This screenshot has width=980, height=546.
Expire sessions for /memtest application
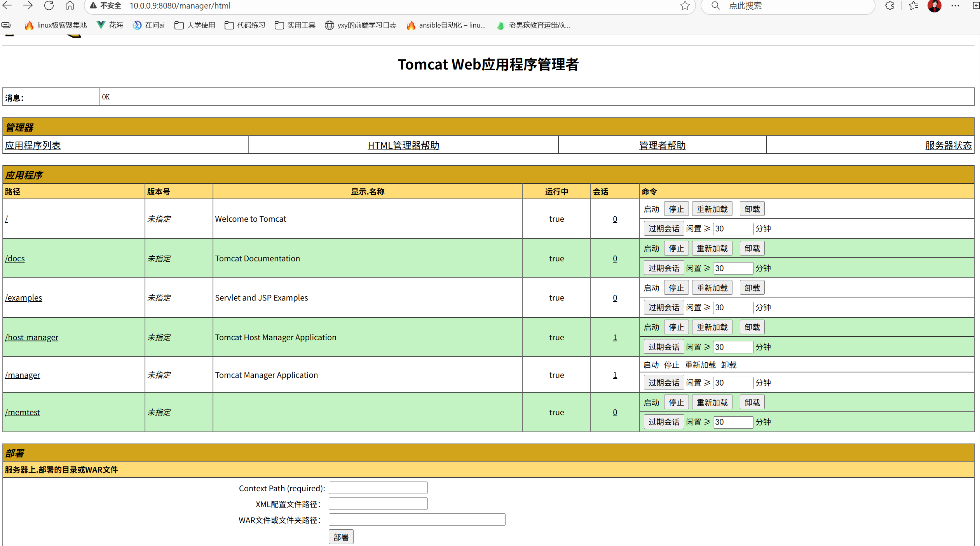pos(664,422)
